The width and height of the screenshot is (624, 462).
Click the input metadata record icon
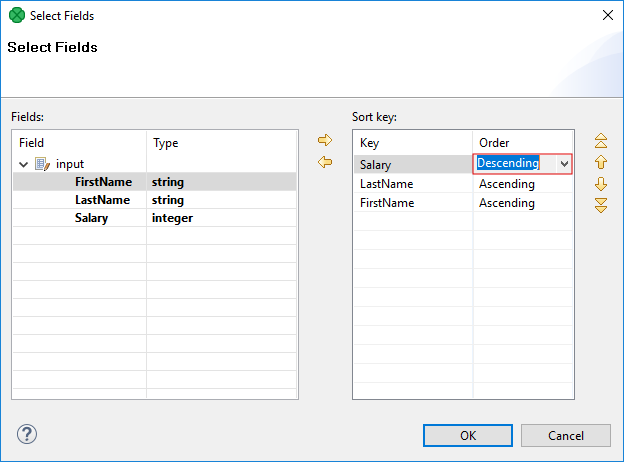pos(42,164)
